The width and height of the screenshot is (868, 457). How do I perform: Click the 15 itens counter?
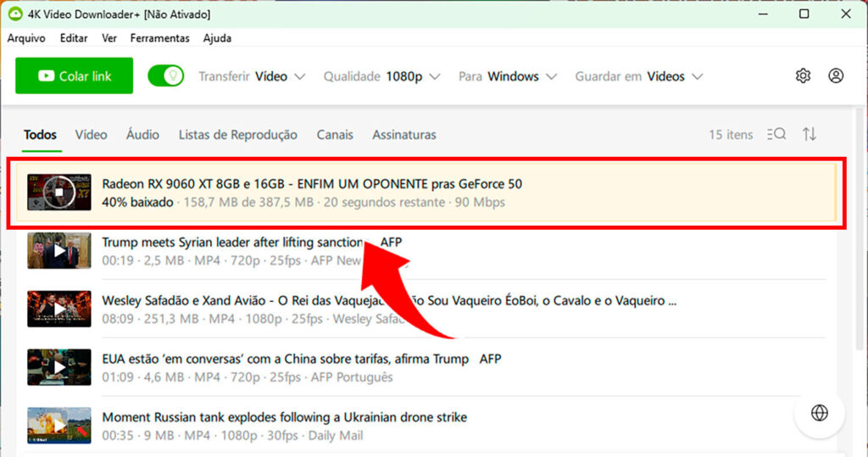click(x=731, y=135)
